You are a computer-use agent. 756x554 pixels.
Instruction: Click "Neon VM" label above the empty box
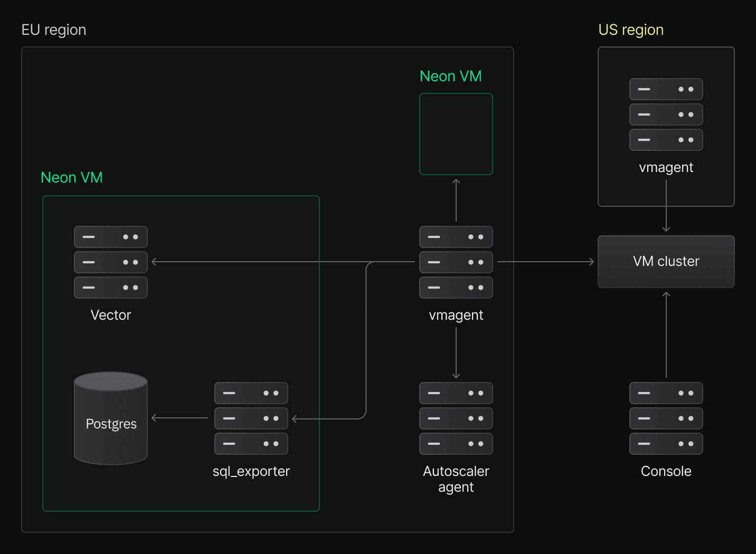[450, 77]
